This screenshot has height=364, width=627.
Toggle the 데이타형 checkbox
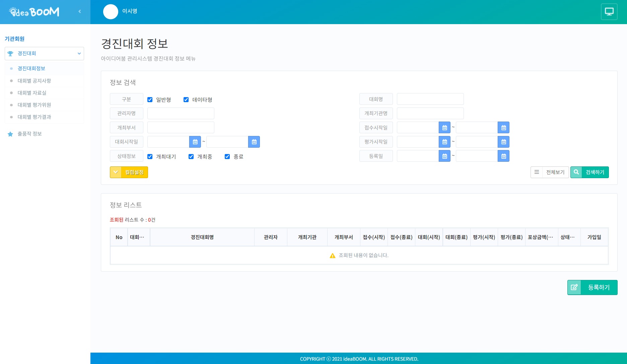[186, 100]
